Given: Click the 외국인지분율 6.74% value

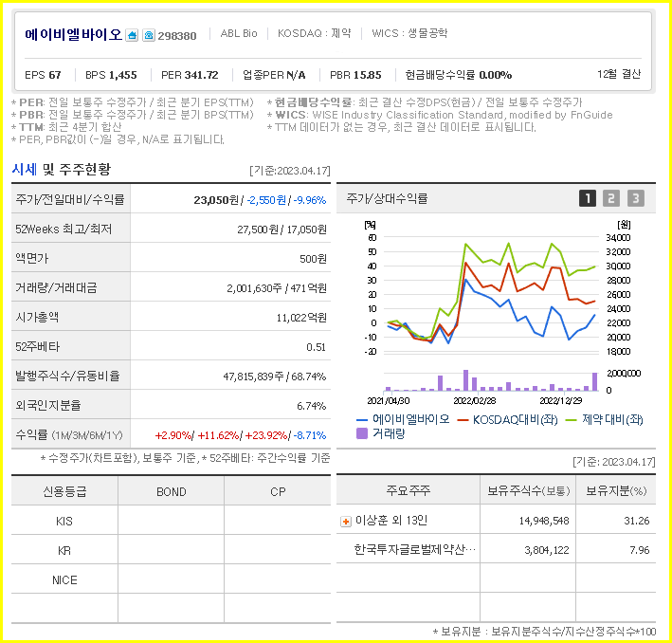Looking at the screenshot, I should coord(312,406).
